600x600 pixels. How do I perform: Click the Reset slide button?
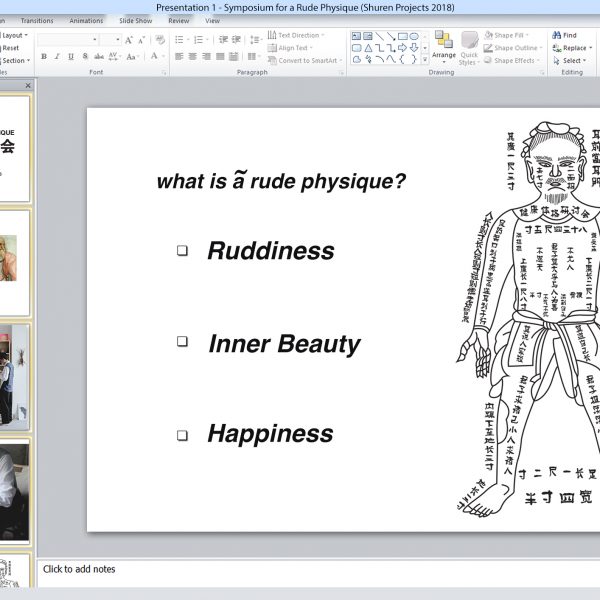[x=10, y=48]
